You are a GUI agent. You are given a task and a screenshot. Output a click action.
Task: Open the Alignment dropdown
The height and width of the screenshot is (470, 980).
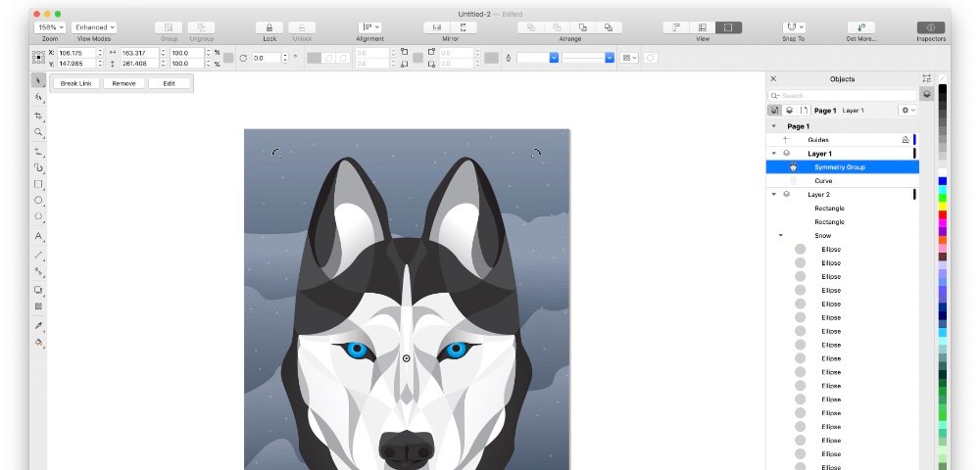pyautogui.click(x=369, y=27)
